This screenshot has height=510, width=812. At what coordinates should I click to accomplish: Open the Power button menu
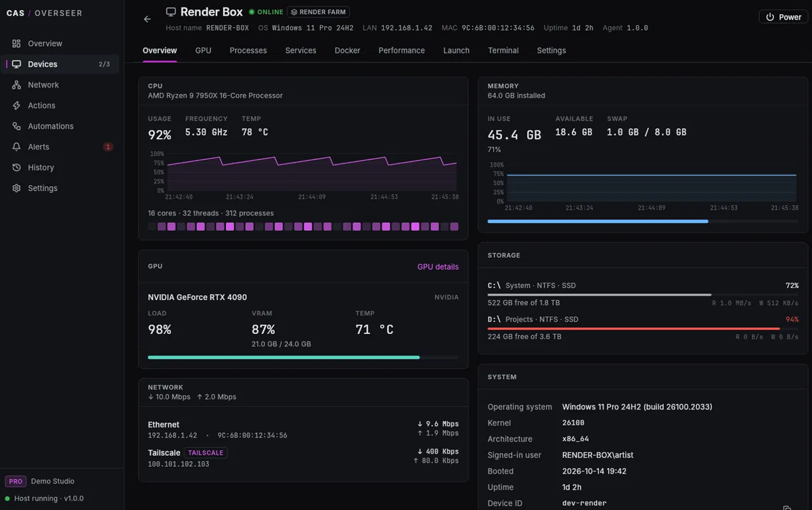783,17
